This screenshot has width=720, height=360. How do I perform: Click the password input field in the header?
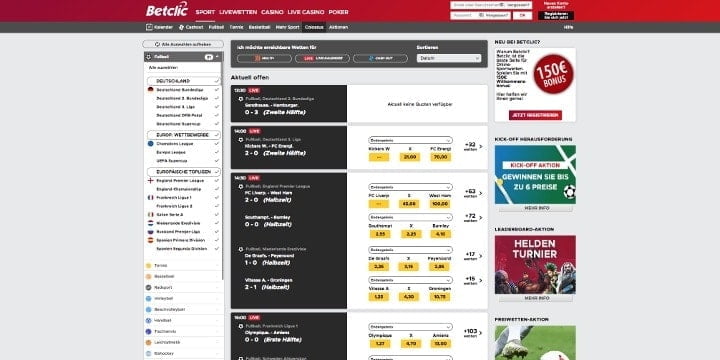(480, 15)
